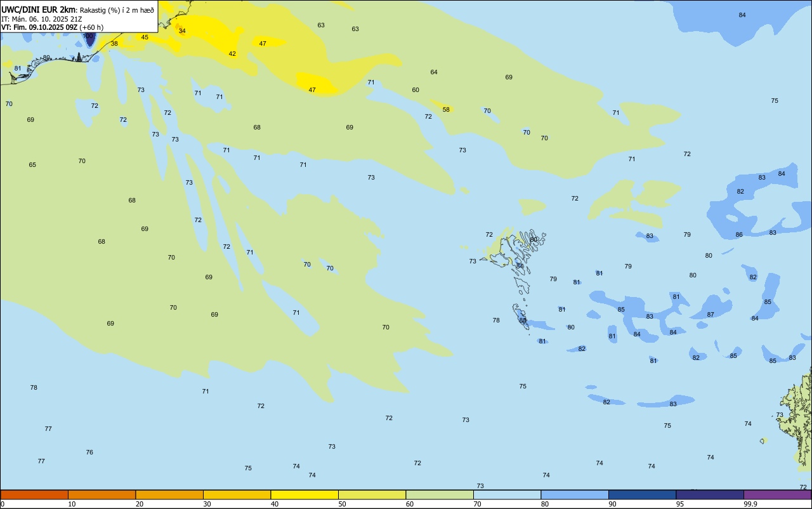The height and width of the screenshot is (509, 812).
Task: Click the orange 10–20 legend swatch
Action: 101,494
